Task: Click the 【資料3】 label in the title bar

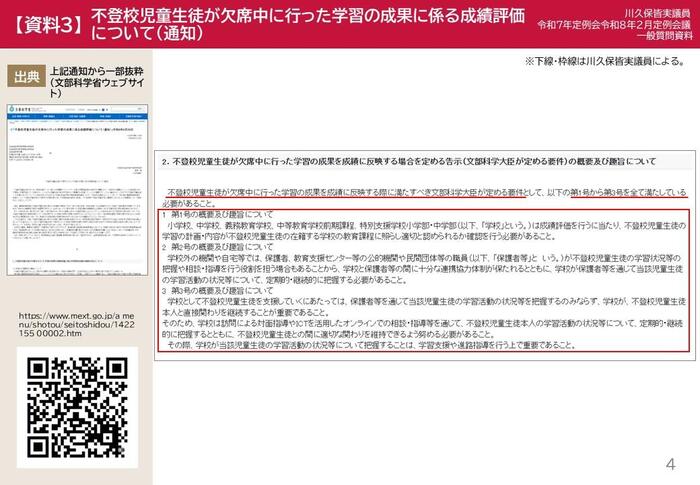Action: coord(44,20)
